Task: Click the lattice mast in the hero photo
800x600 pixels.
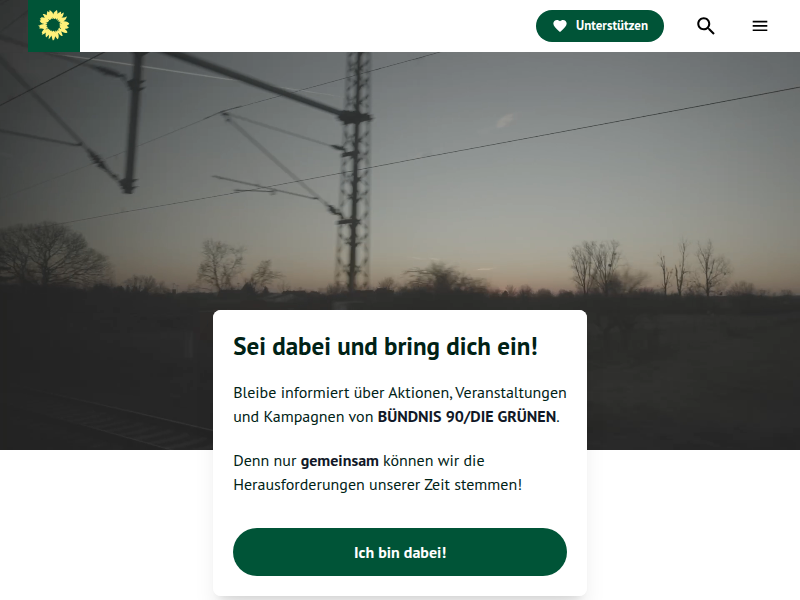Action: click(354, 173)
